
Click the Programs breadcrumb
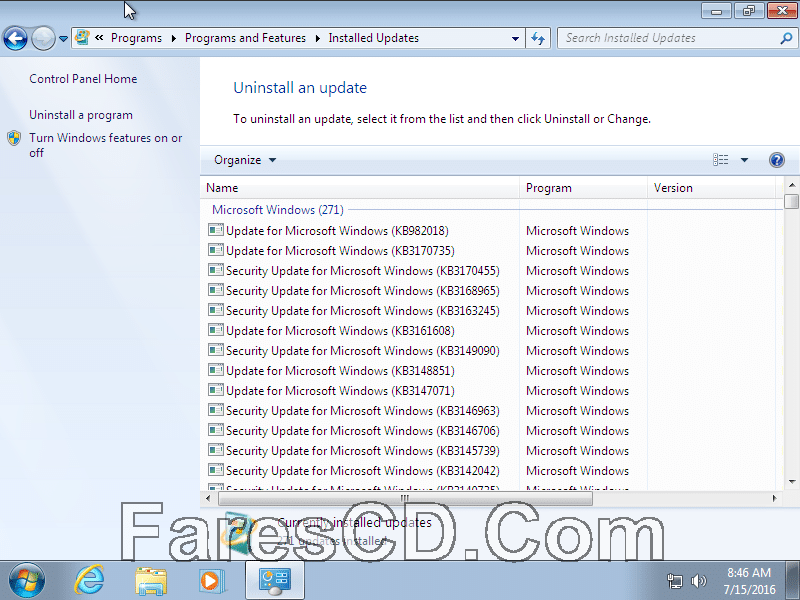pos(136,38)
